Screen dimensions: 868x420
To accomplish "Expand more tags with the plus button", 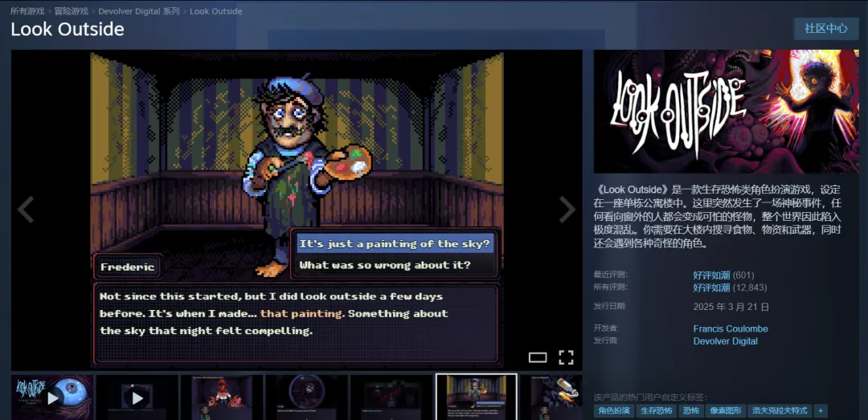I will pos(821,410).
